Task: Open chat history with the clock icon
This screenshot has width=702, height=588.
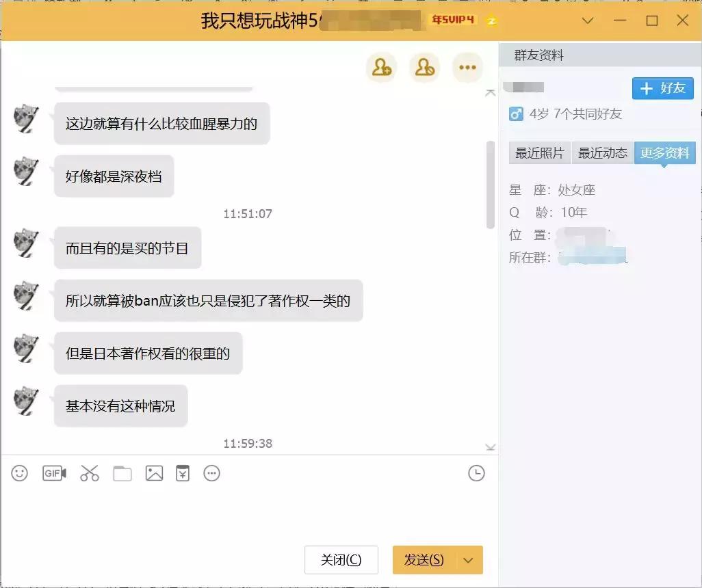Action: pyautogui.click(x=476, y=472)
